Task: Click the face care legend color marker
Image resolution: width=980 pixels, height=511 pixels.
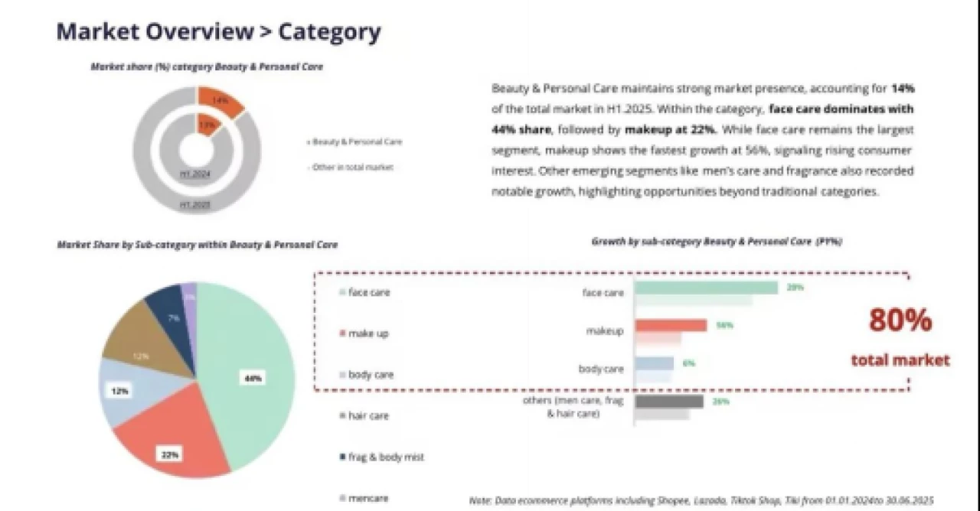Action: point(341,292)
